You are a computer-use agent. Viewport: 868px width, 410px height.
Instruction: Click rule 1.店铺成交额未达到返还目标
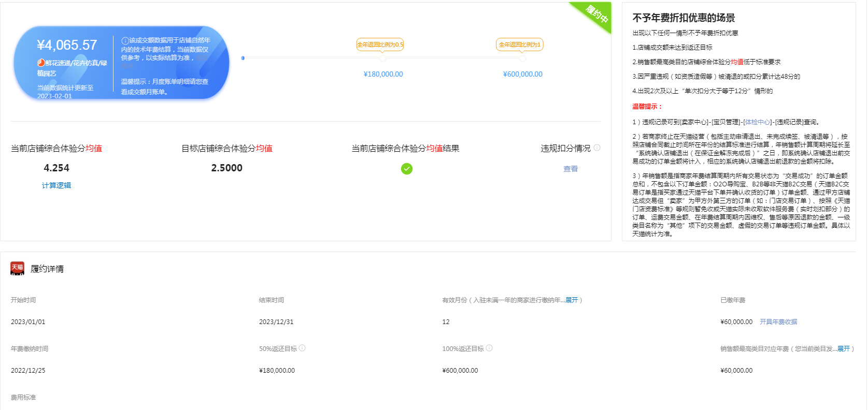(672, 48)
